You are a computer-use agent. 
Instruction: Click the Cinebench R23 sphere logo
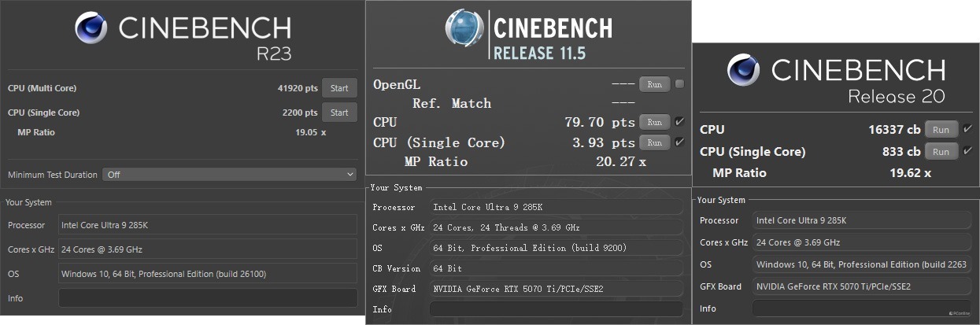(91, 28)
